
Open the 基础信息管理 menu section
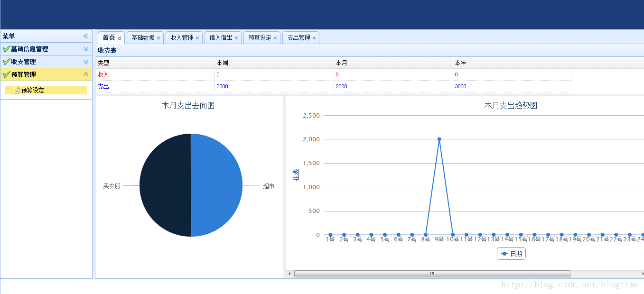(47, 49)
